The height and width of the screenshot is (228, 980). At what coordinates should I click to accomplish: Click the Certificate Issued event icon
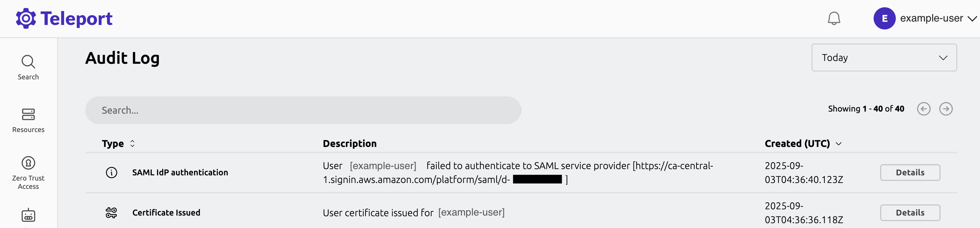112,212
